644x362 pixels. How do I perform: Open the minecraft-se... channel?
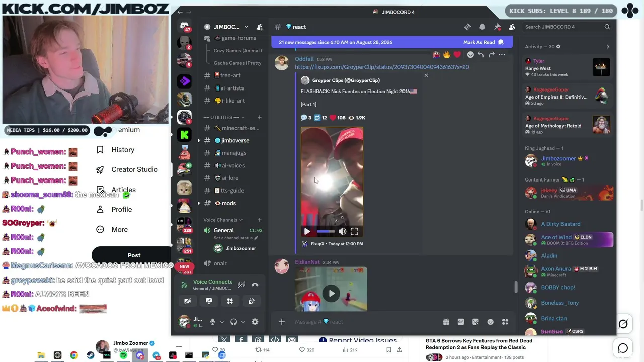coord(232,128)
